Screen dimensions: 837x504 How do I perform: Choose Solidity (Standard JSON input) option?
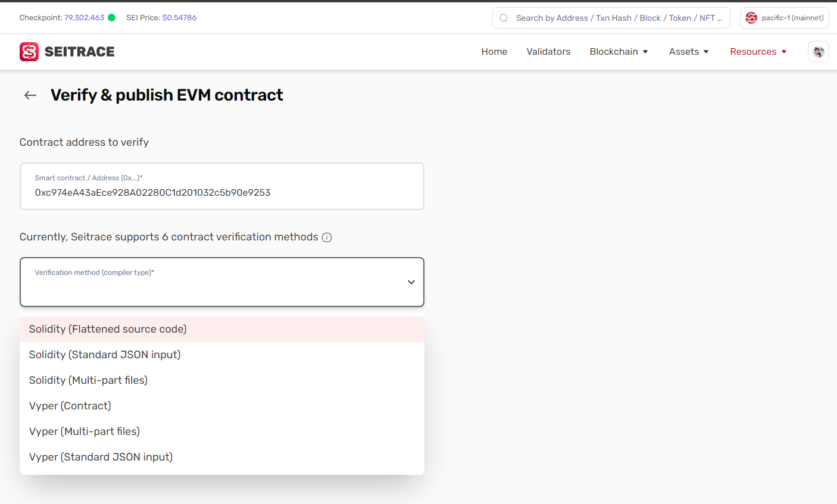[105, 354]
